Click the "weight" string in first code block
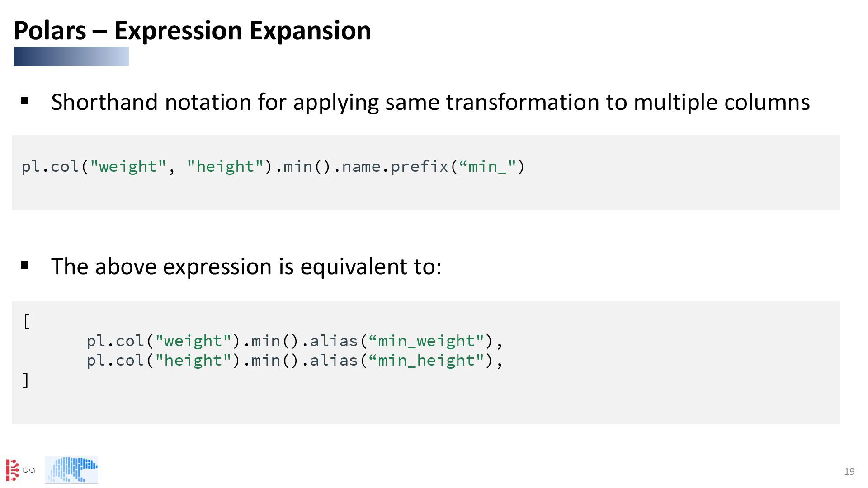The image size is (868, 488). pos(128,167)
